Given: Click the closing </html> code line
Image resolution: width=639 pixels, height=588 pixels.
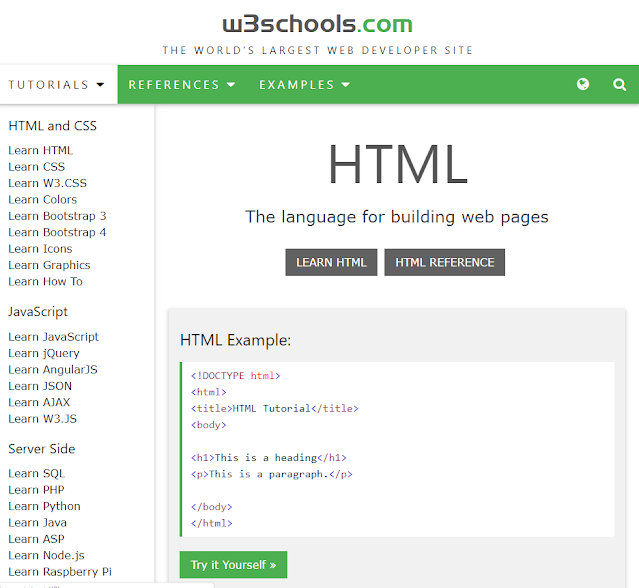Looking at the screenshot, I should point(212,523).
